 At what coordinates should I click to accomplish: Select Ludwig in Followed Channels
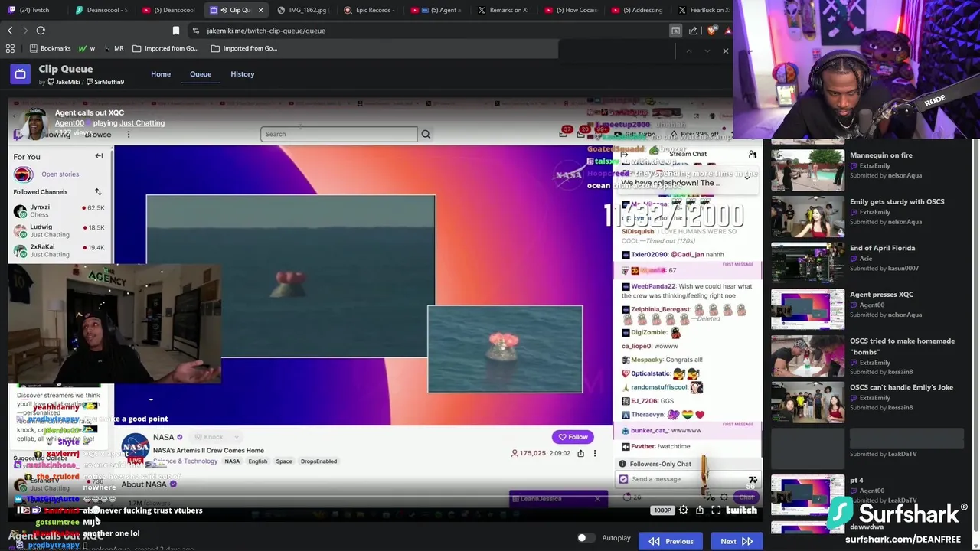click(x=59, y=230)
